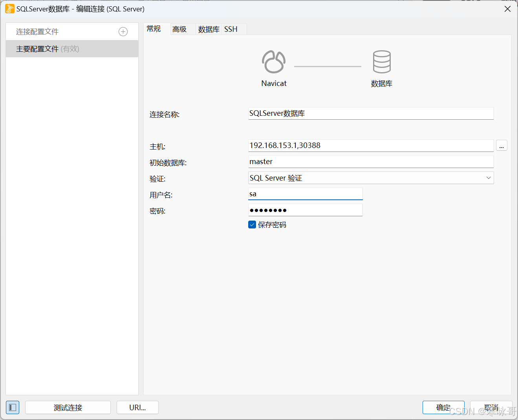Focus the 连接名称 input field
Screen dimensions: 518x420
tap(371, 113)
